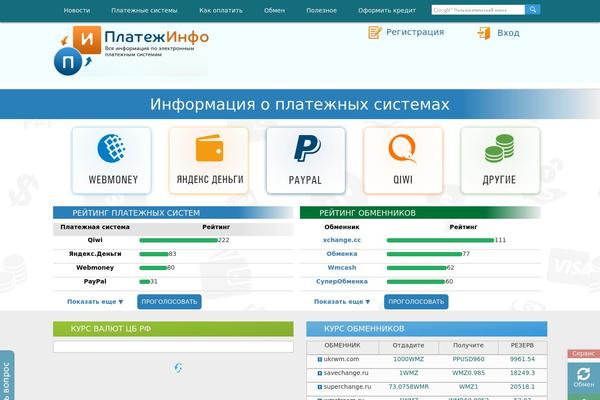
Task: Open the Полезное menu item
Action: (x=321, y=10)
